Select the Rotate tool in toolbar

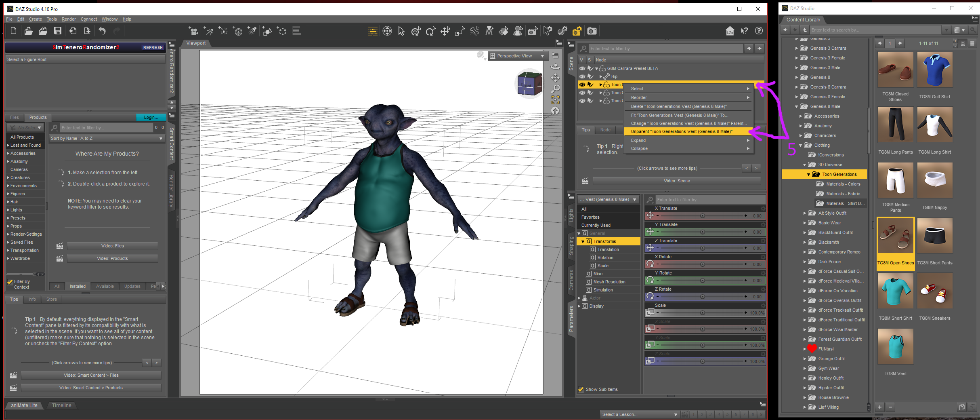click(x=430, y=31)
